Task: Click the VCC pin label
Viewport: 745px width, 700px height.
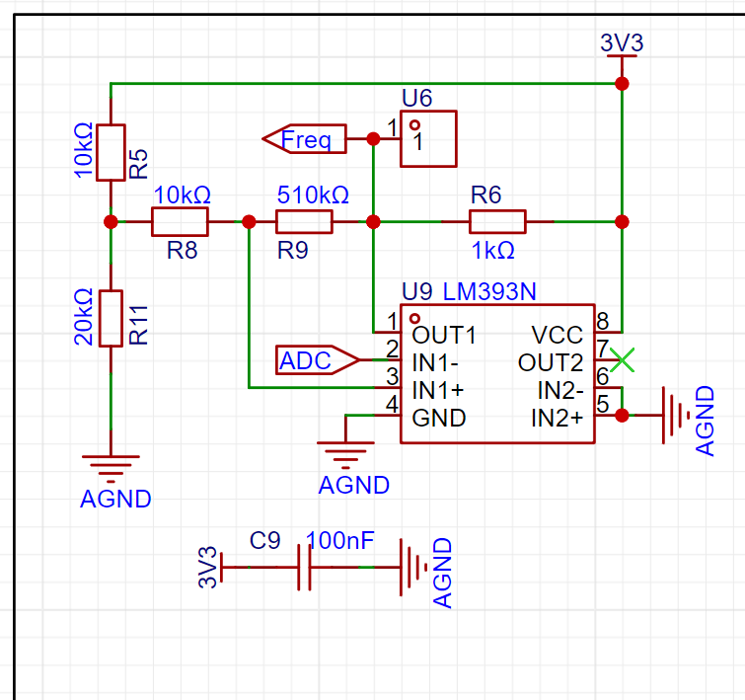Action: pos(557,336)
